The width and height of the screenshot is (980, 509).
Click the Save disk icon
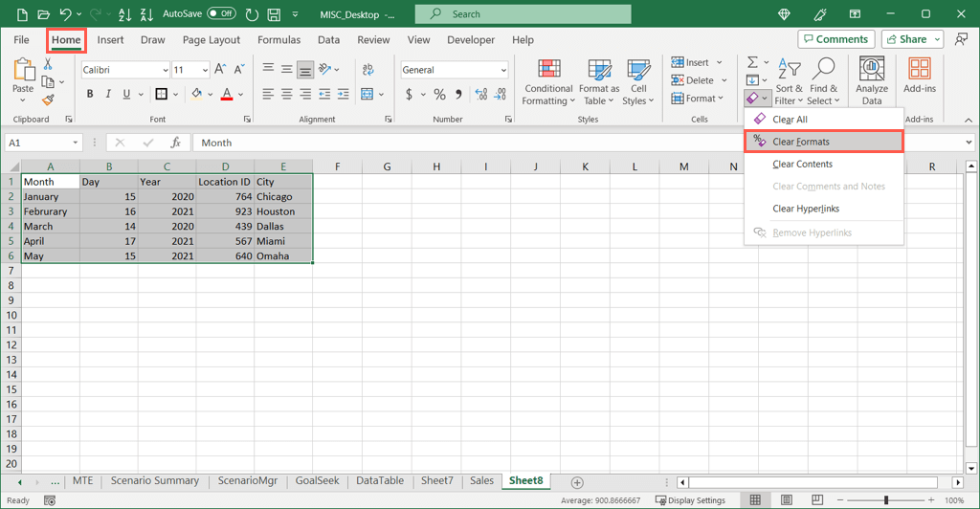click(274, 13)
